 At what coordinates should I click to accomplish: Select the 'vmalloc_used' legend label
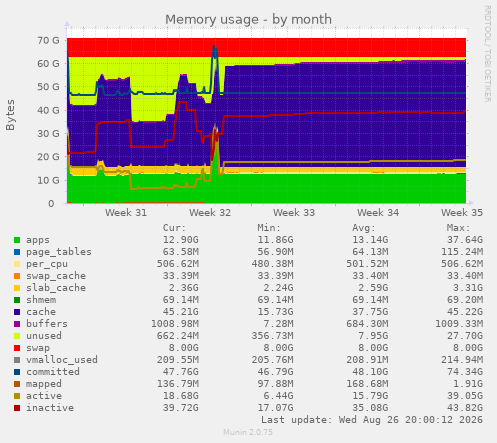pos(62,360)
